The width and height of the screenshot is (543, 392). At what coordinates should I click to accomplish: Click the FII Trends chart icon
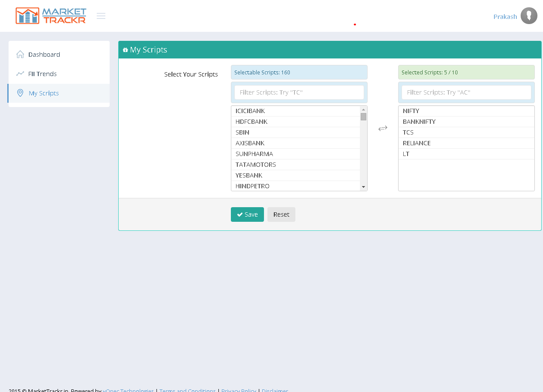(20, 74)
